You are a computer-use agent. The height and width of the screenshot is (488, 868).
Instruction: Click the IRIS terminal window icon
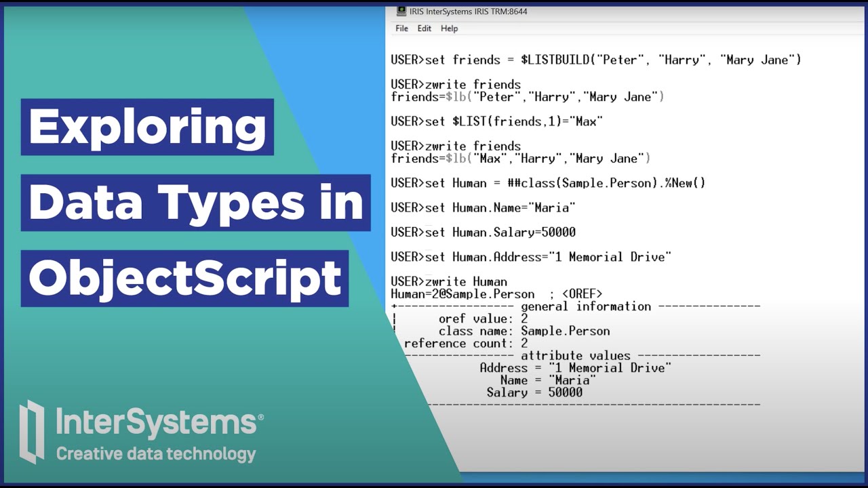401,12
